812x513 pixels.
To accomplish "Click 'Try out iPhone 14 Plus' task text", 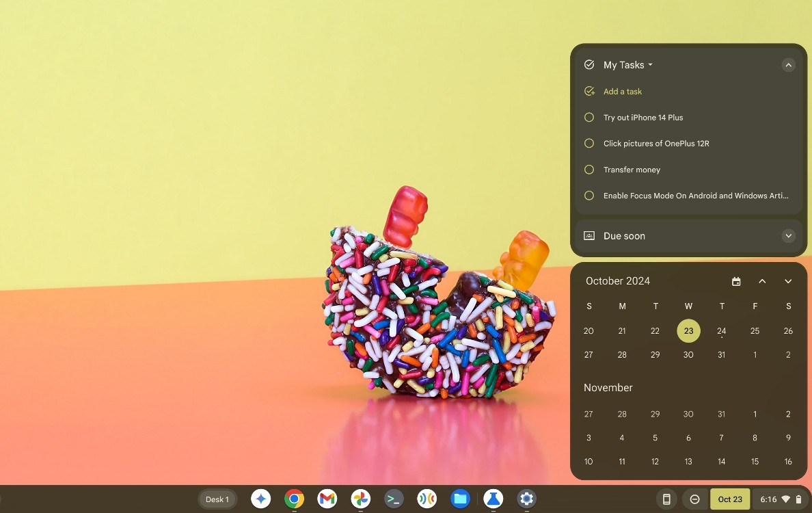I will (x=643, y=118).
